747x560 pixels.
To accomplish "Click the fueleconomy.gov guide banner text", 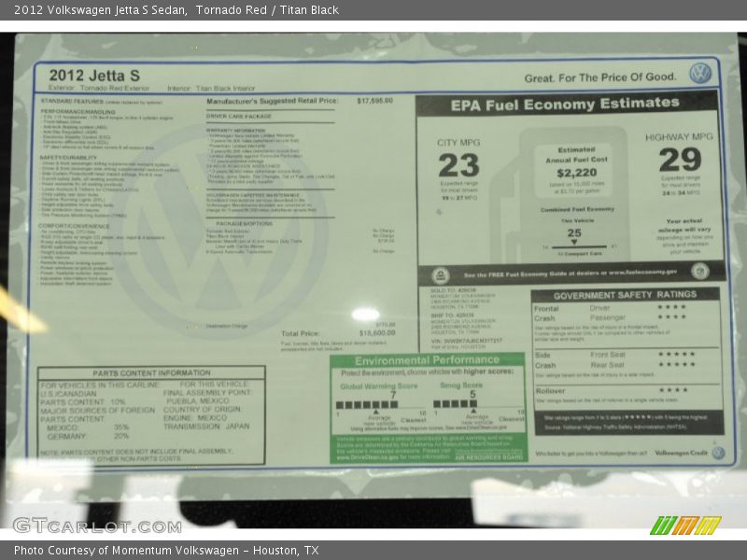I will tap(570, 273).
